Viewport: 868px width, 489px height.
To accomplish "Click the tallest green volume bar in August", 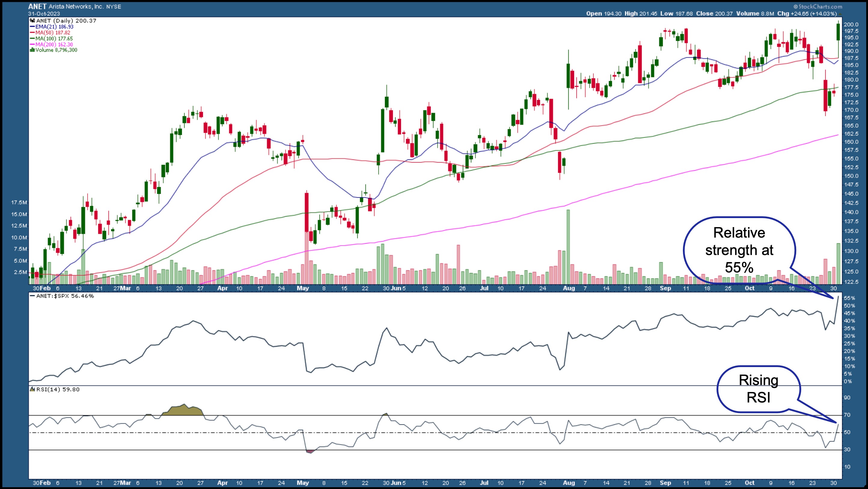I will pos(568,247).
